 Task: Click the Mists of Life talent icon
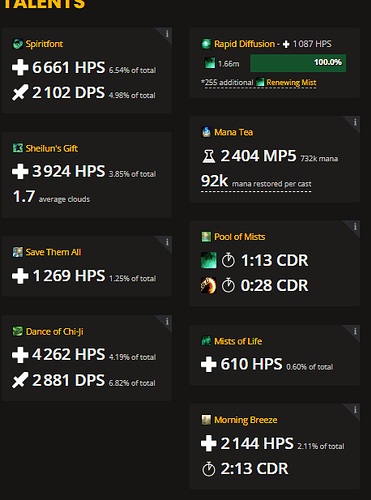click(x=206, y=341)
